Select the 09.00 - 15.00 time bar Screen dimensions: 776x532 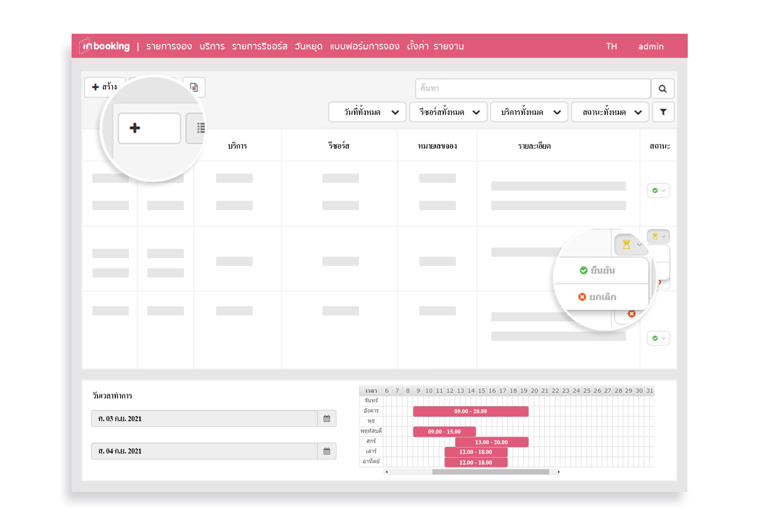444,431
